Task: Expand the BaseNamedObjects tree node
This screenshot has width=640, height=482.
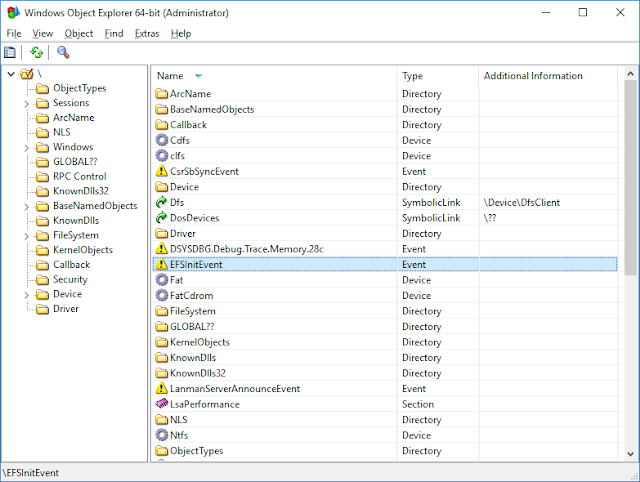Action: pos(27,206)
